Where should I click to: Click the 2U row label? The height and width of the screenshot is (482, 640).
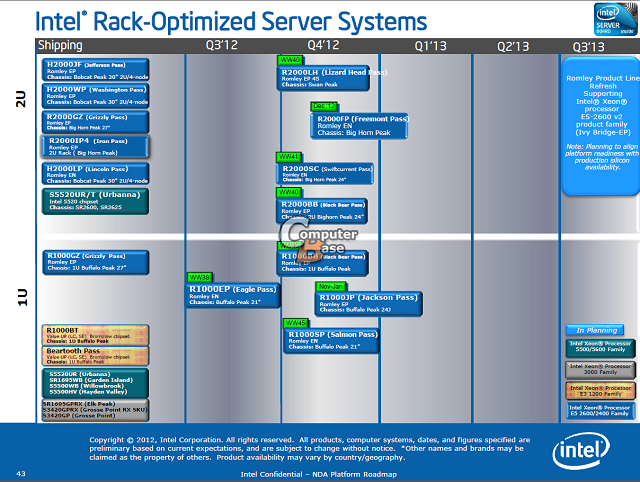[21, 99]
